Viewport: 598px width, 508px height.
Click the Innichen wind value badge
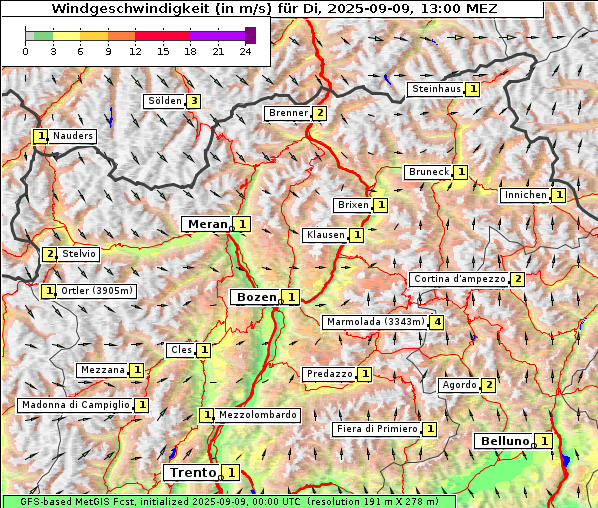[x=559, y=195]
